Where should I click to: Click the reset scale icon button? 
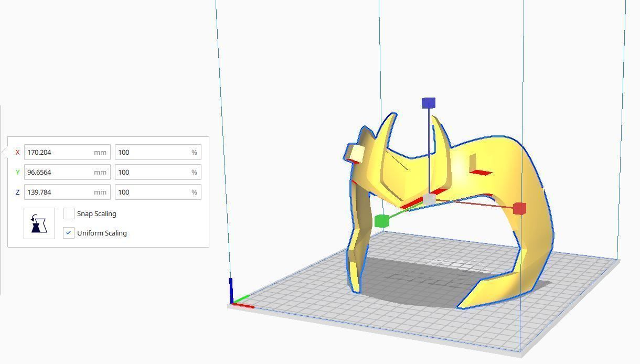tap(39, 223)
